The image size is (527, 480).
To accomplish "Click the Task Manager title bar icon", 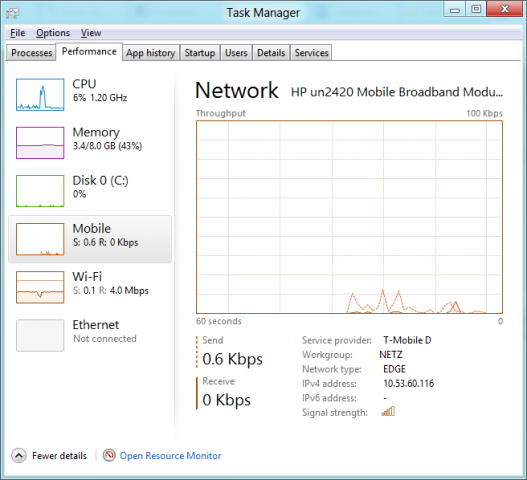I will pos(13,13).
